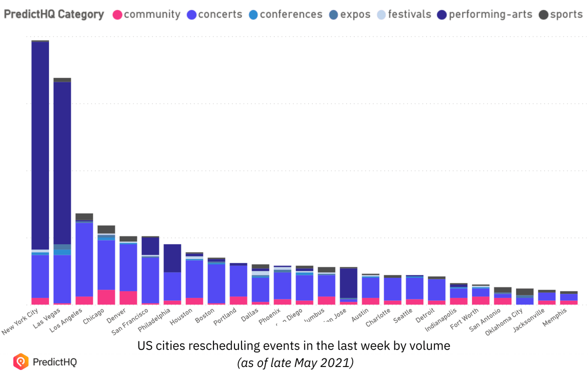Click the sports legend dot
Screen dimensions: 588x384
click(542, 15)
